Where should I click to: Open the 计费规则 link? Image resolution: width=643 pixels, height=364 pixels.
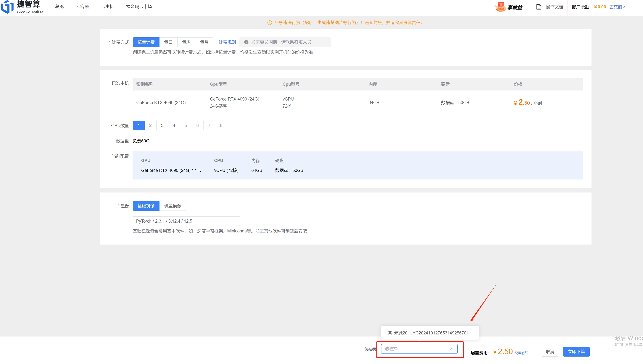227,42
